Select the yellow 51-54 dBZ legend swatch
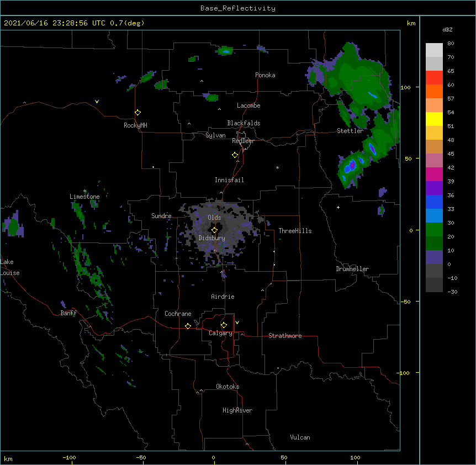Screen dimensions: 476x465 point(434,119)
